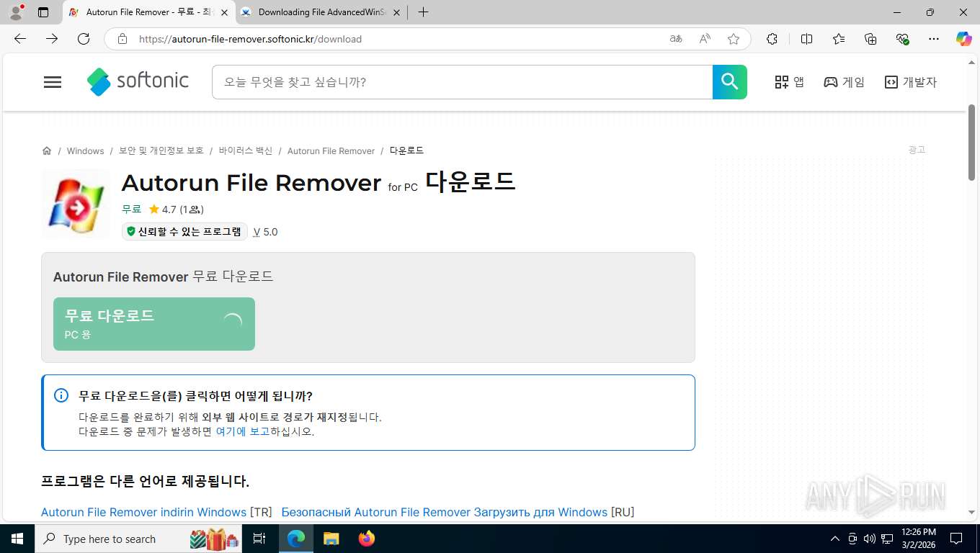
Task: Click the page vertical scrollbar thumb
Action: (971, 143)
